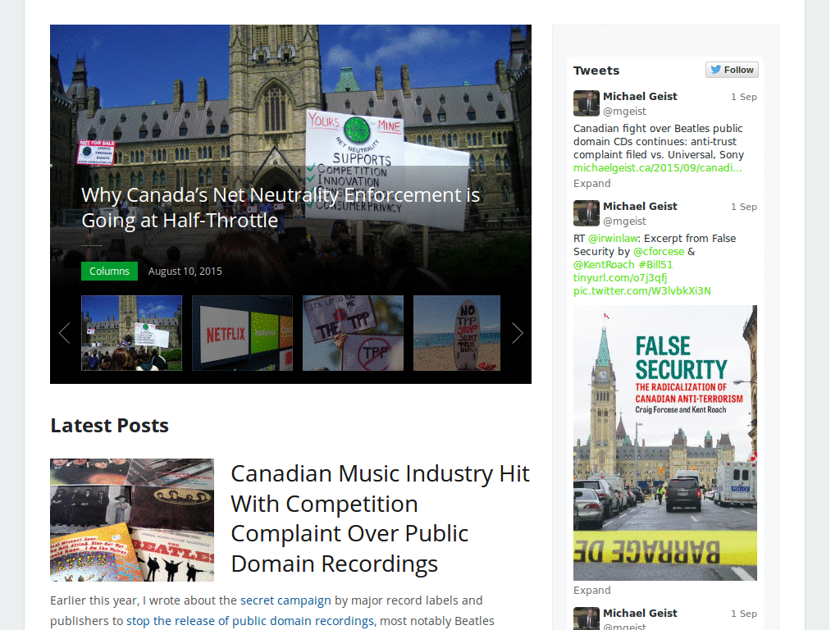
Task: Open 1 Sep timestamp on first tweet
Action: (743, 97)
